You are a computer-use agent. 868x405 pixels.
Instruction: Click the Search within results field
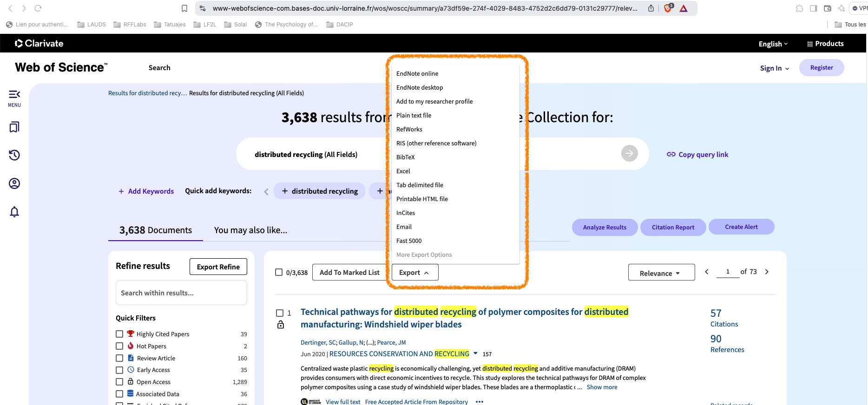pyautogui.click(x=181, y=293)
